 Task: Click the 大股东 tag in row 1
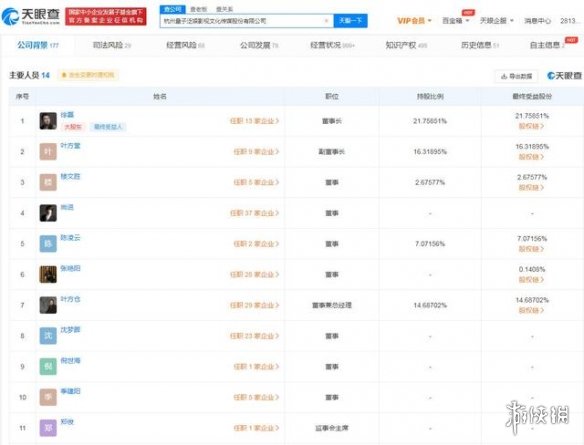click(73, 127)
